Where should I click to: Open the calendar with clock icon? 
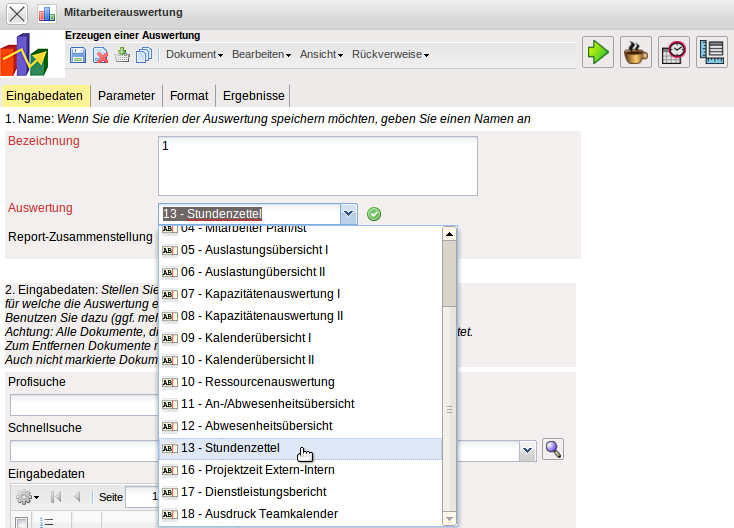(x=674, y=53)
